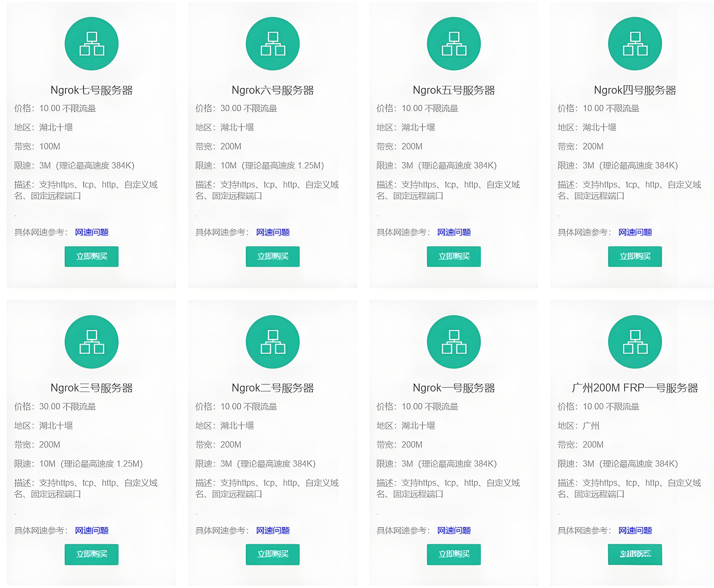
Task: Buy Ngrok五号服务器 with 立即购买 button
Action: pyautogui.click(x=454, y=256)
